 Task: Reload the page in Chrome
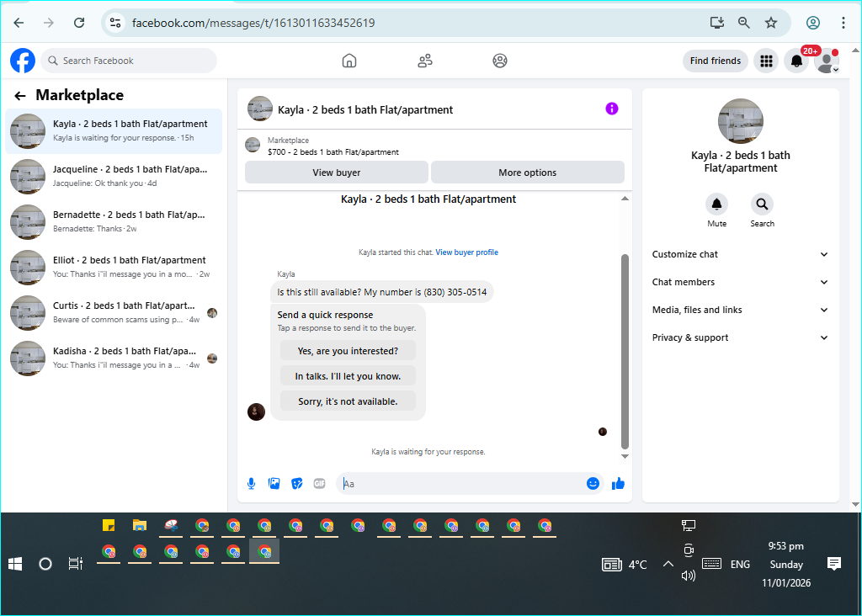click(79, 23)
